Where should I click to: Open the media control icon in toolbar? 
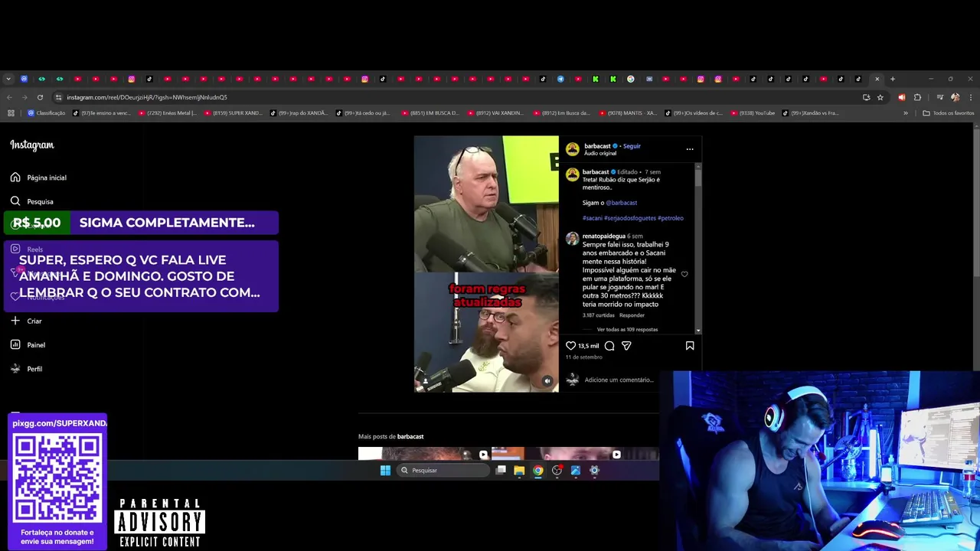939,97
